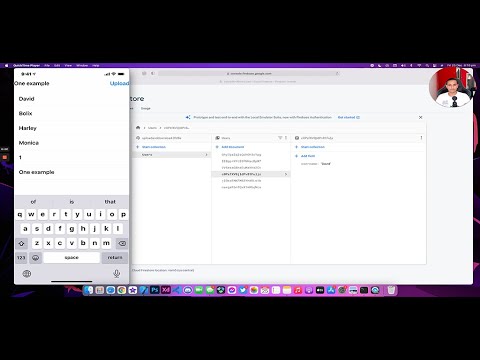Open the QuickTime Player menu
This screenshot has height=360, width=480.
click(x=26, y=65)
